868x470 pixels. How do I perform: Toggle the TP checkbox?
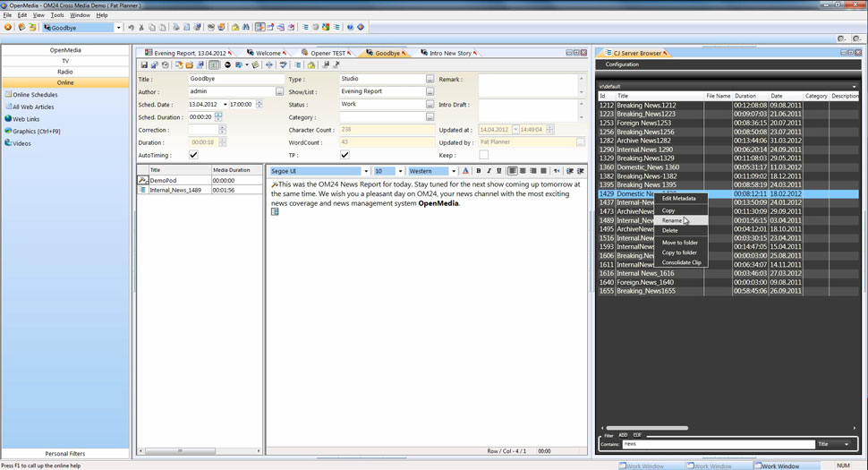click(345, 155)
